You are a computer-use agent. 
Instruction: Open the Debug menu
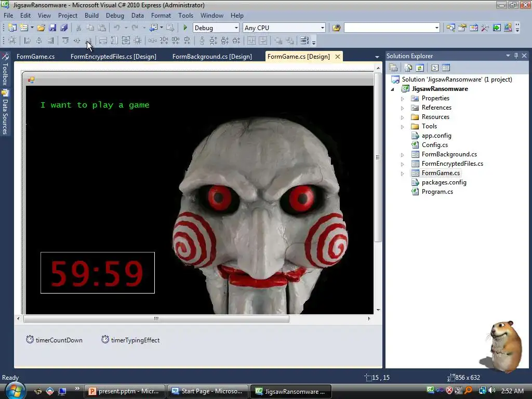(115, 16)
